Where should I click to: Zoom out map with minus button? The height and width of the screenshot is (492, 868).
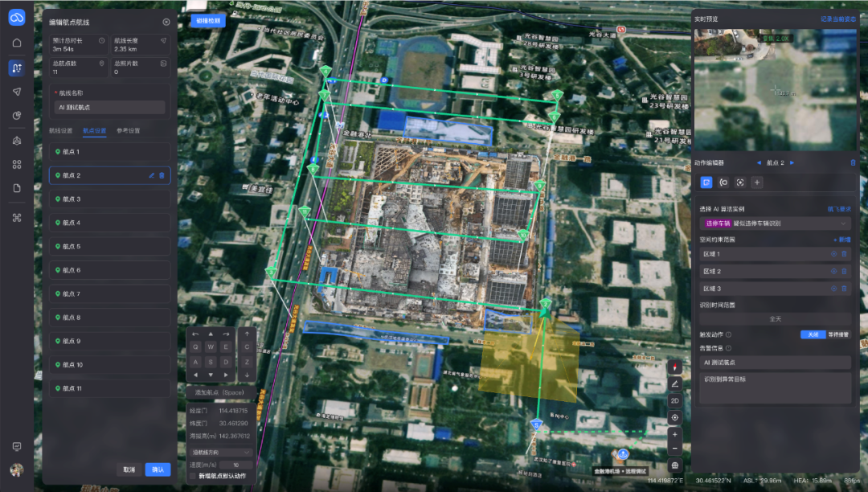click(x=675, y=449)
